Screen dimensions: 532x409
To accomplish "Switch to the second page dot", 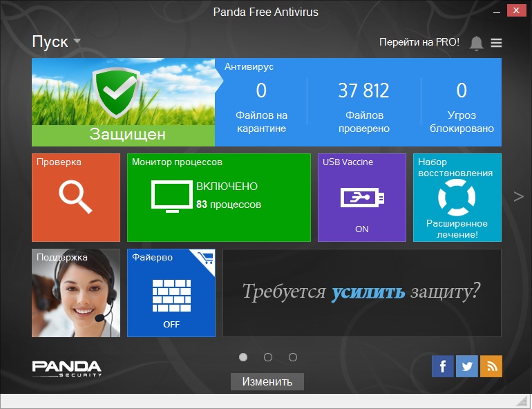I will point(268,357).
